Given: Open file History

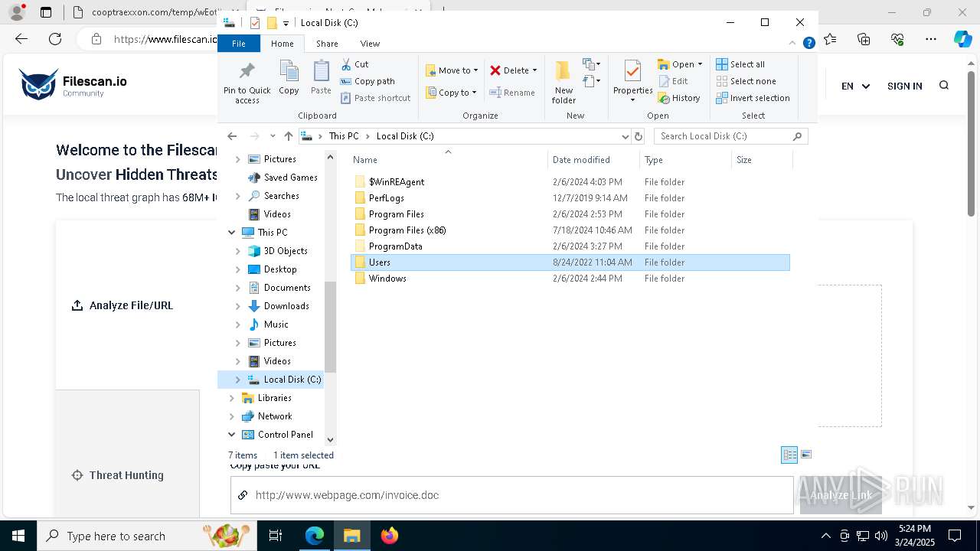Looking at the screenshot, I should coord(679,98).
